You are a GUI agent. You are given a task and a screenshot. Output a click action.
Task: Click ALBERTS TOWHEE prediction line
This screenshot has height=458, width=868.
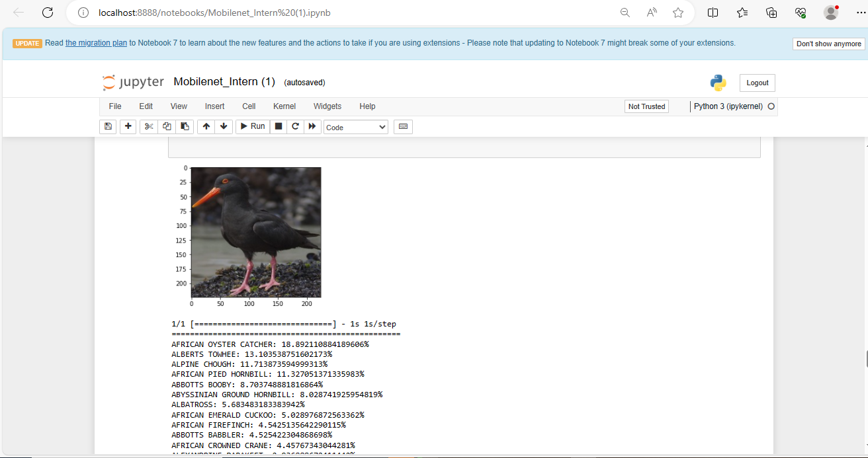(x=251, y=354)
